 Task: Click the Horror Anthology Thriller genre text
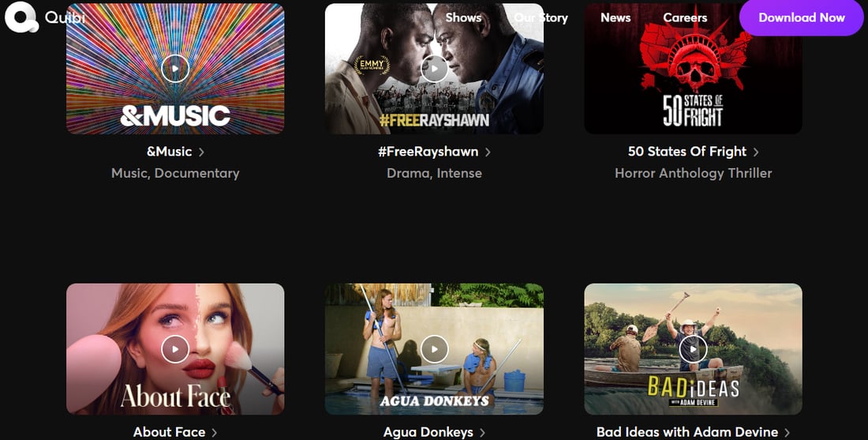pos(693,174)
